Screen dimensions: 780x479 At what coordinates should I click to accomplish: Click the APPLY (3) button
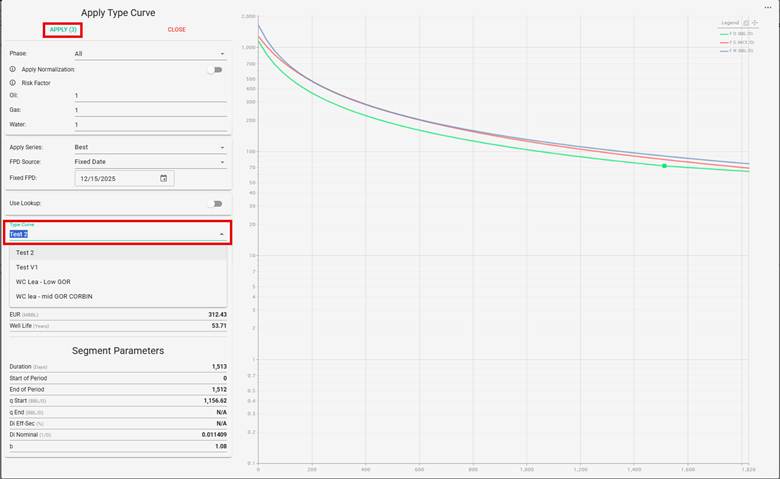click(63, 30)
